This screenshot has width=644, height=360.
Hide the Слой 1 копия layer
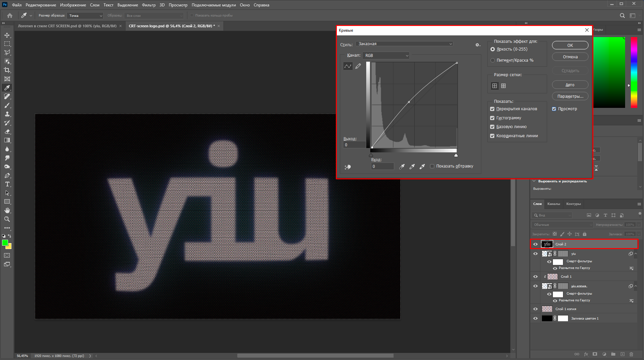pyautogui.click(x=536, y=309)
